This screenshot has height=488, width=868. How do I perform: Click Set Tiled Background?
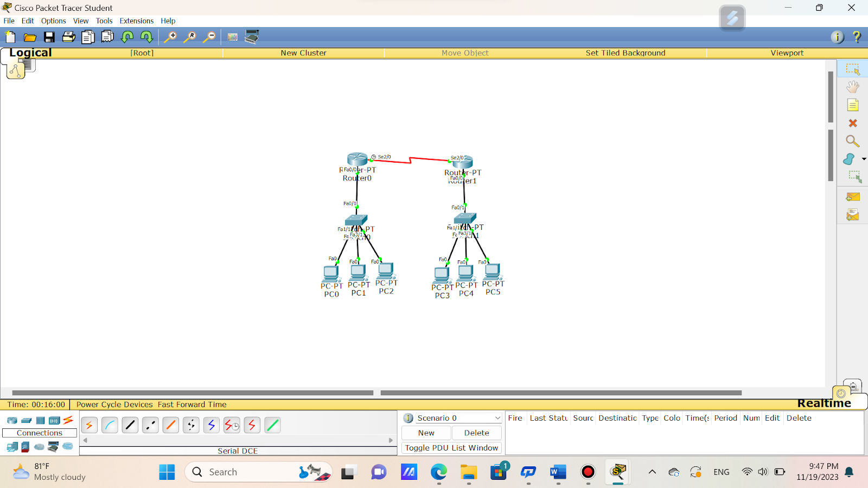626,53
